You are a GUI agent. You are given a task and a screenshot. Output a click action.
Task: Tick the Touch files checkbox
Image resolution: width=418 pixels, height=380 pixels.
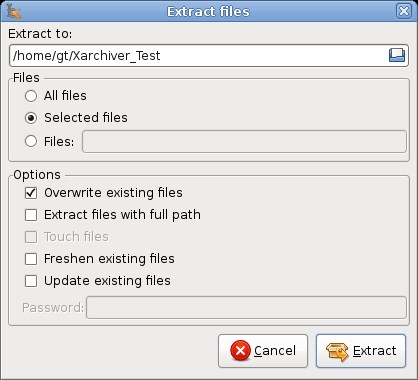point(31,237)
